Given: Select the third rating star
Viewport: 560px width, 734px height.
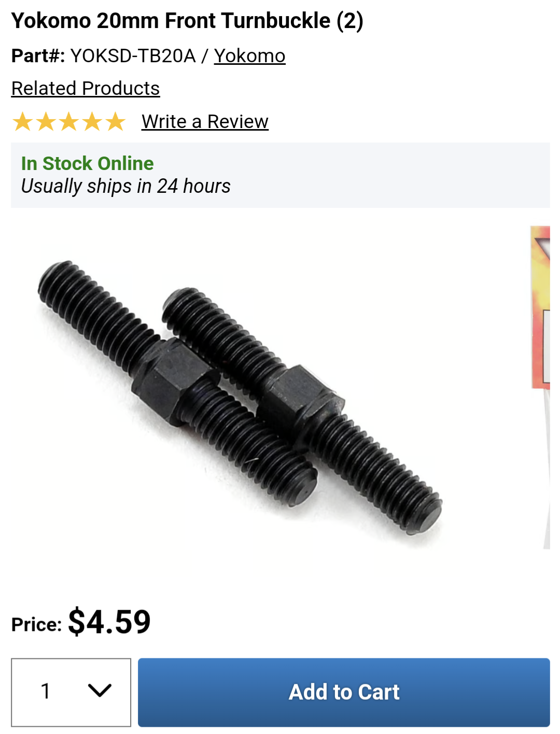Looking at the screenshot, I should click(x=69, y=122).
